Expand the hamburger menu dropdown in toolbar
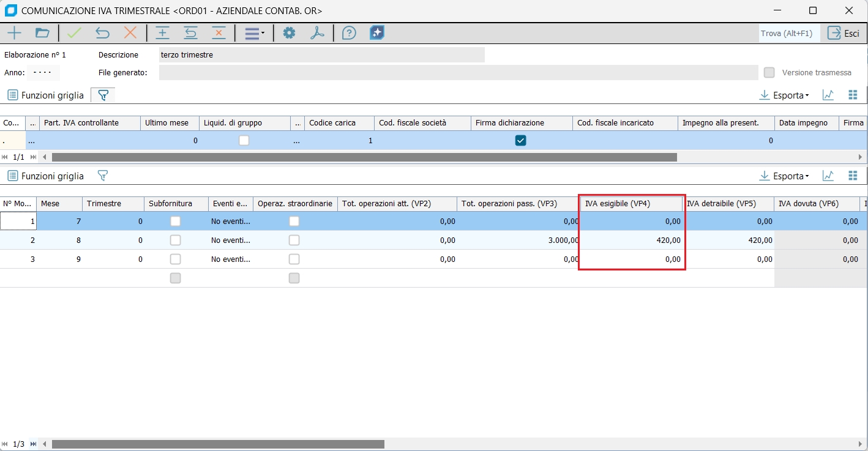This screenshot has width=868, height=451. tap(255, 33)
